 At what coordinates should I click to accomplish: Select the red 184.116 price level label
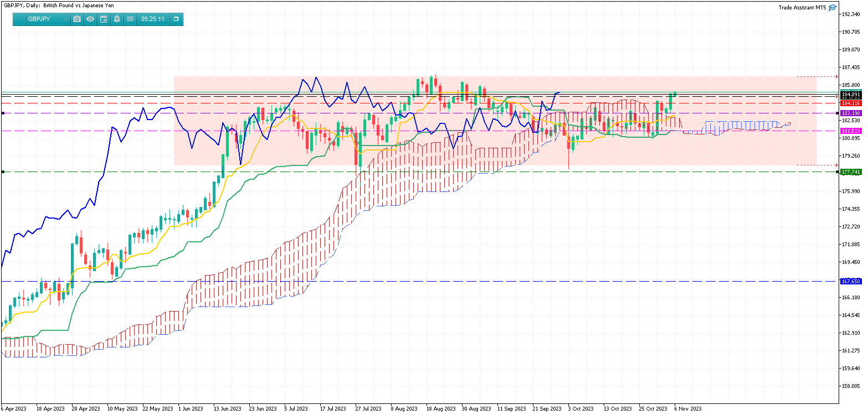[850, 103]
